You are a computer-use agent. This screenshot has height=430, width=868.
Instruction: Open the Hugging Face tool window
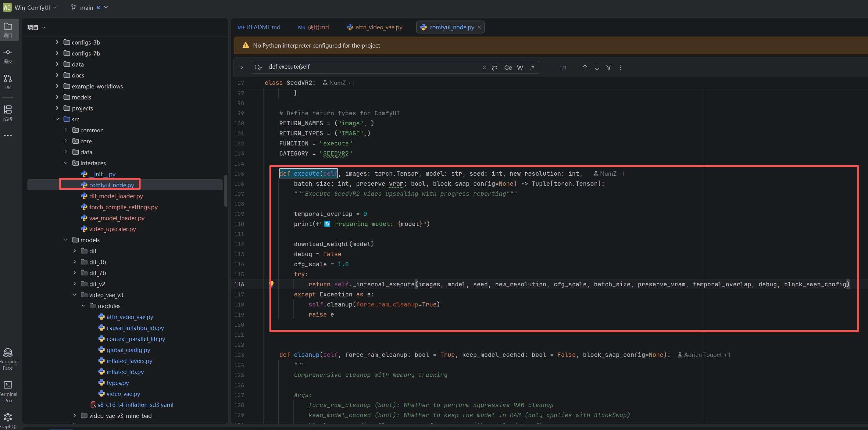(8, 359)
